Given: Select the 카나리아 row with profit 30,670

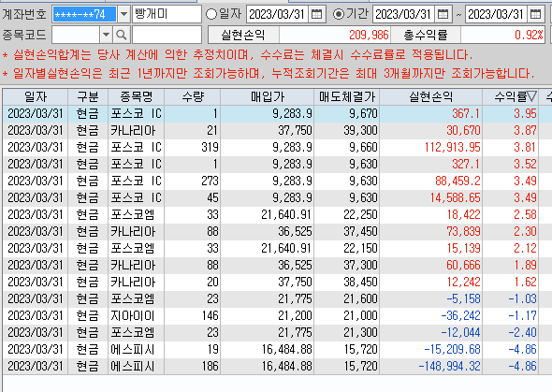Looking at the screenshot, I should pyautogui.click(x=278, y=131).
